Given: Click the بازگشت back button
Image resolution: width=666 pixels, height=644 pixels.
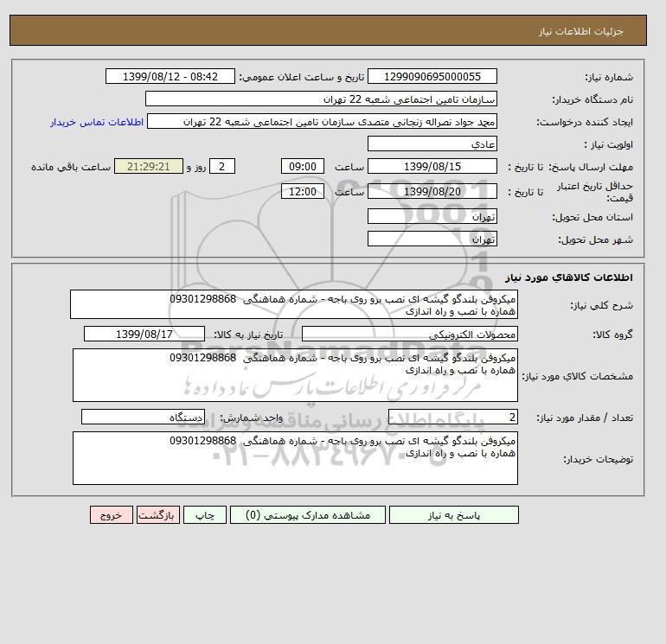Looking at the screenshot, I should coord(158,514).
